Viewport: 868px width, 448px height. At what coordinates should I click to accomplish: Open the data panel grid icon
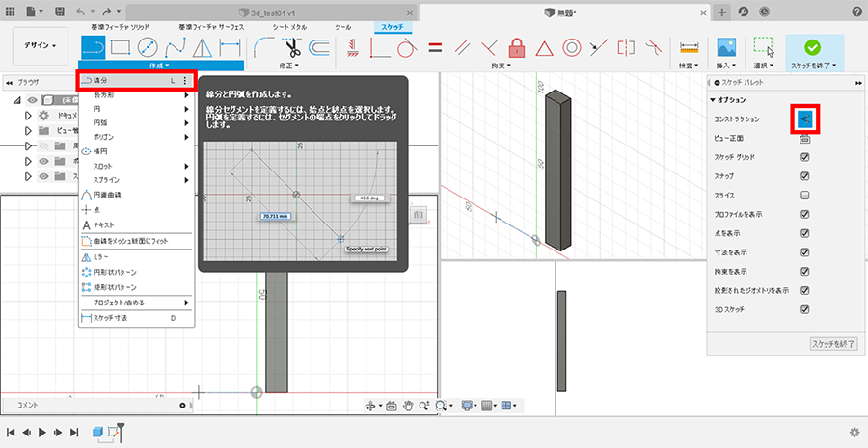click(11, 12)
